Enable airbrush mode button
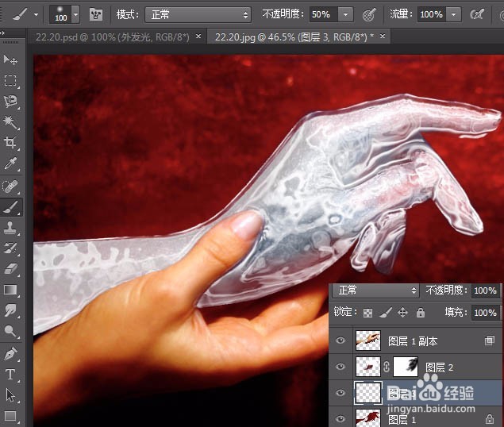The height and width of the screenshot is (427, 504). click(477, 14)
